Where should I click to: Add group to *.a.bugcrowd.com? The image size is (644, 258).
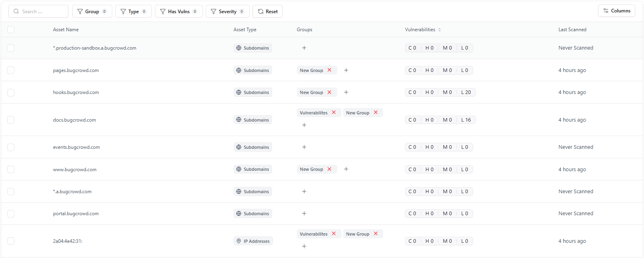tap(304, 192)
